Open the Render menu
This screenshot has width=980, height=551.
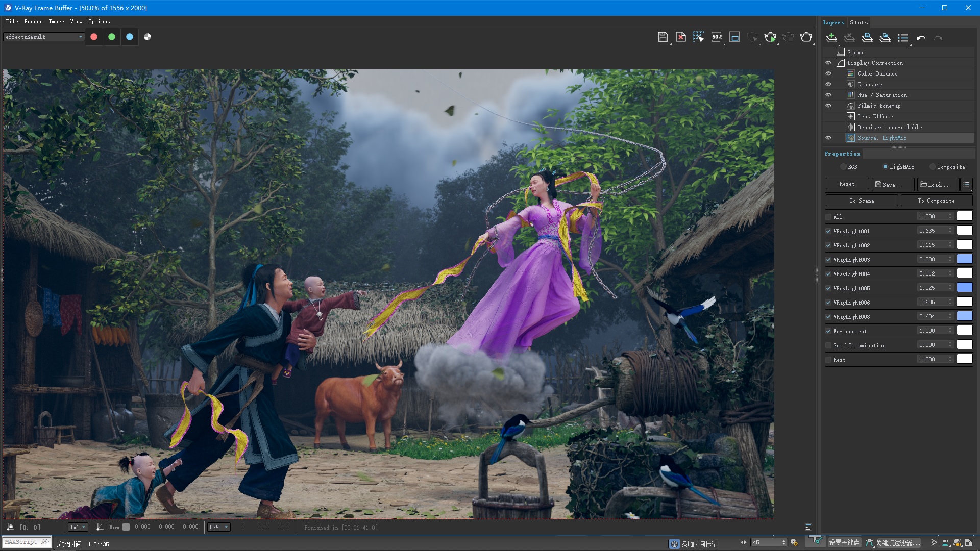[33, 21]
